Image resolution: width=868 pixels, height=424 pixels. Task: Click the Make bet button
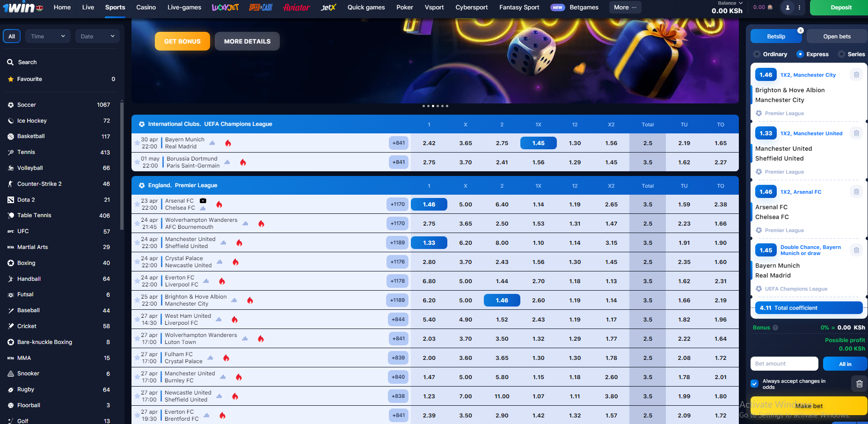pyautogui.click(x=809, y=406)
